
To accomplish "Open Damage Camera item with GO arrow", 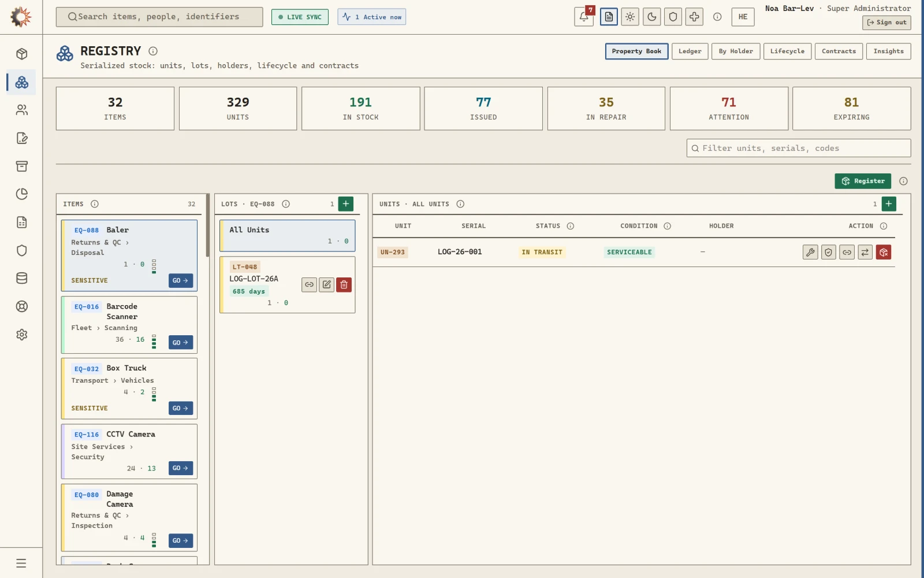I will (x=181, y=540).
